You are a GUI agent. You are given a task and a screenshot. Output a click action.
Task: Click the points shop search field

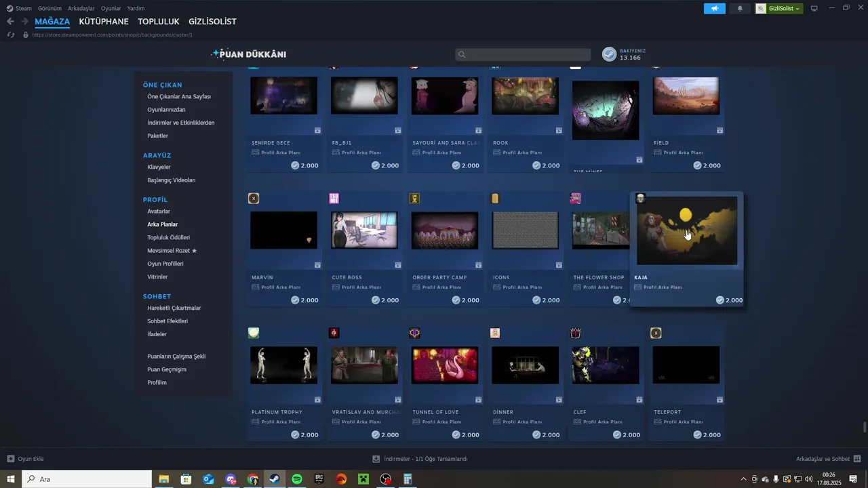[523, 54]
